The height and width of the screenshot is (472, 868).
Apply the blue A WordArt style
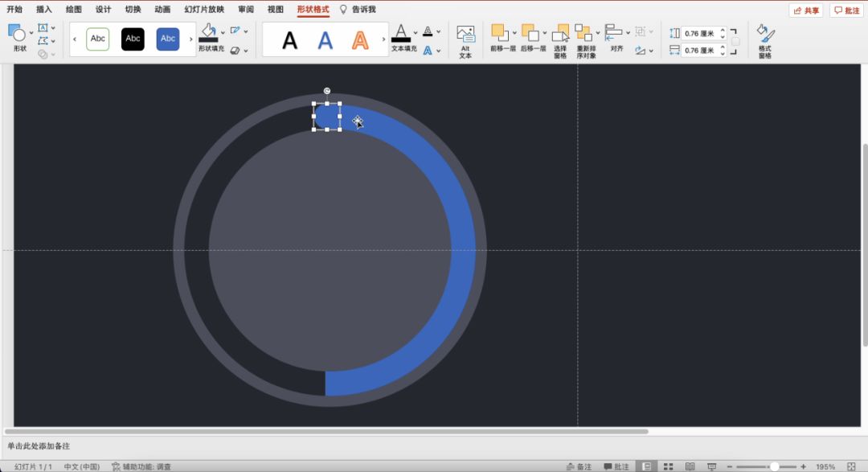pyautogui.click(x=325, y=40)
